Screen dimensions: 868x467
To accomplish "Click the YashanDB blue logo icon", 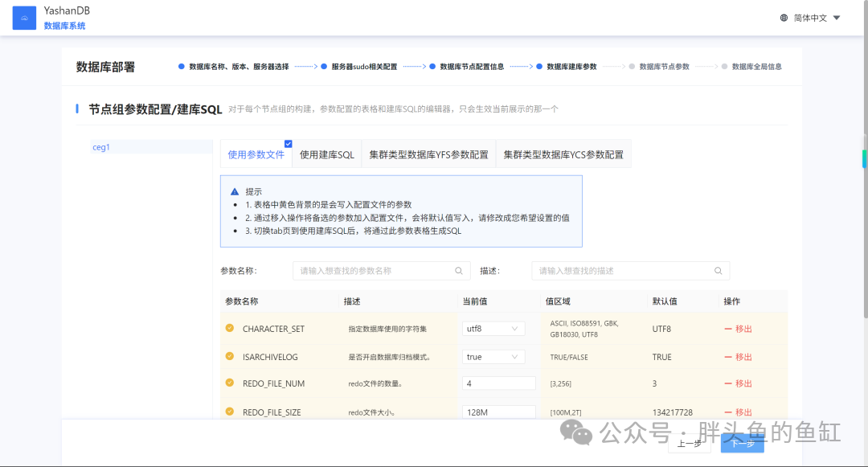I will (24, 18).
